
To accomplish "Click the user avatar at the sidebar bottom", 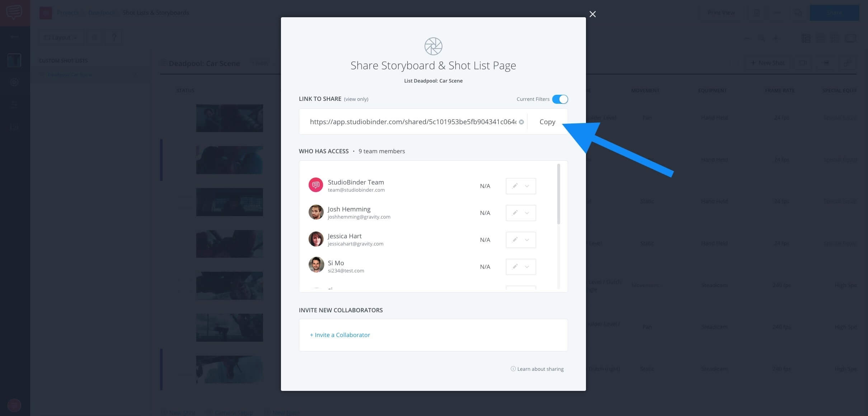I will coord(14,405).
